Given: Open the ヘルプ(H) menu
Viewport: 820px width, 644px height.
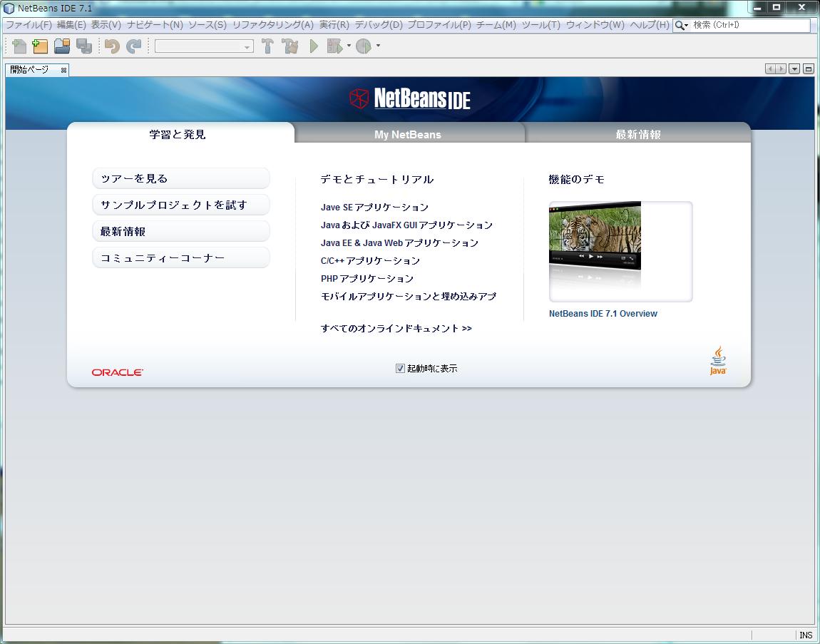Looking at the screenshot, I should pos(650,24).
